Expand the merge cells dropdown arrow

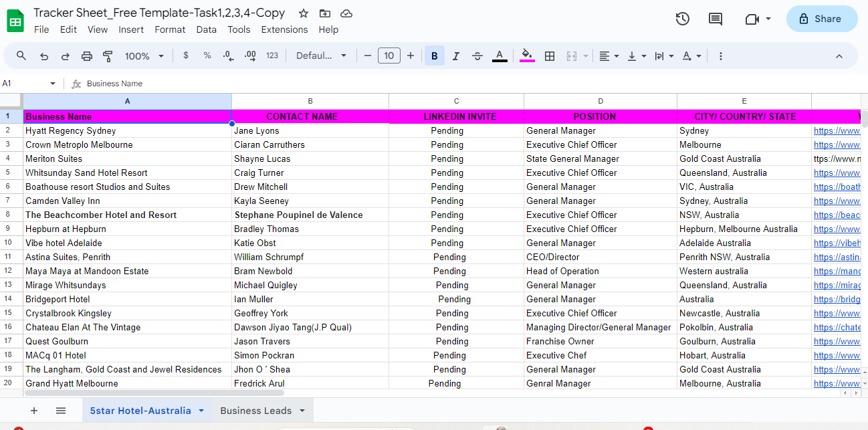pyautogui.click(x=586, y=56)
